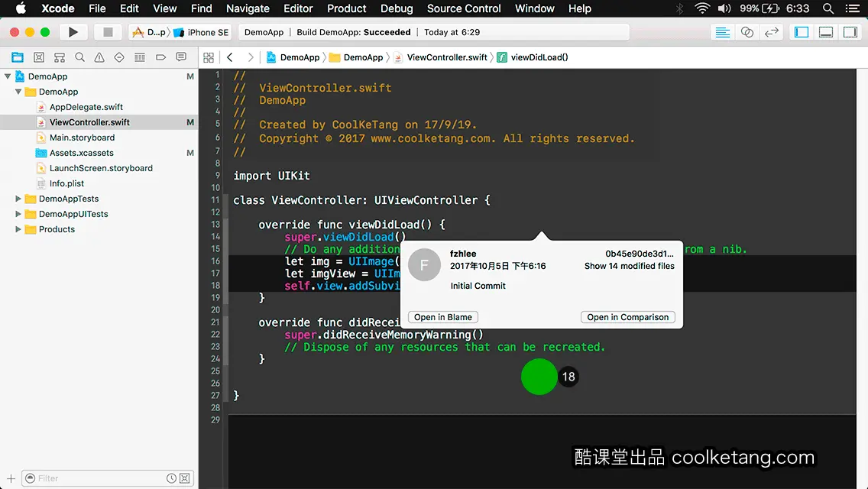Choose the iPhone SE destination
The width and height of the screenshot is (868, 489).
[202, 32]
